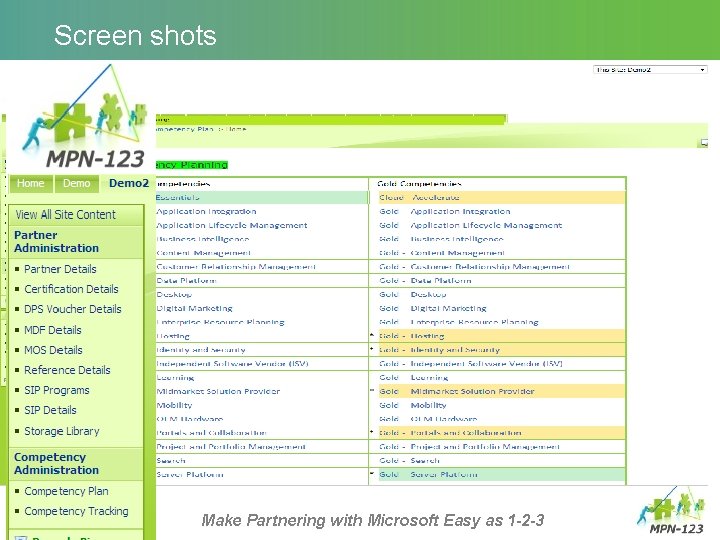Open Certification Details in sidebar
720x540 pixels.
click(71, 289)
